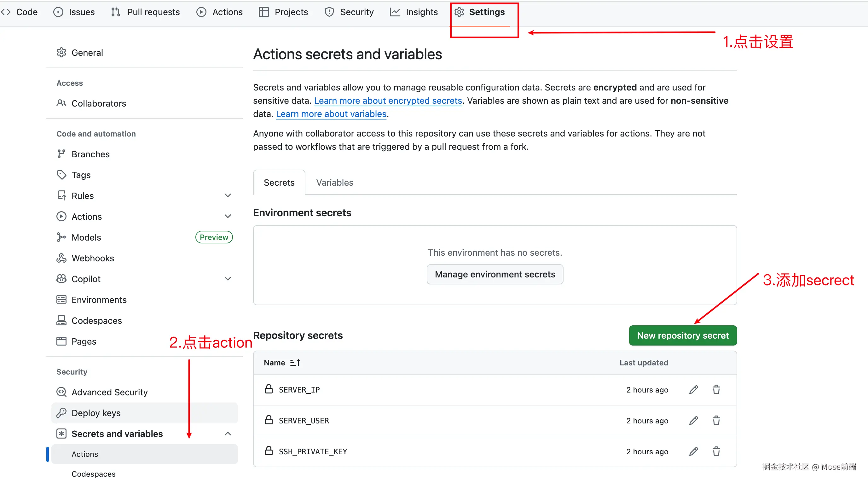Expand the Copilot sidebar section

228,279
